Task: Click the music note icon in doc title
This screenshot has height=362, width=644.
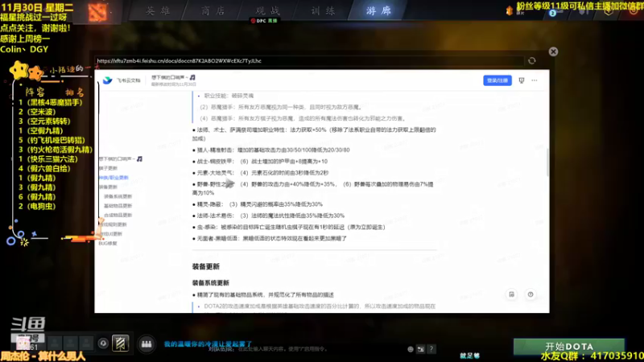Action: coord(192,77)
